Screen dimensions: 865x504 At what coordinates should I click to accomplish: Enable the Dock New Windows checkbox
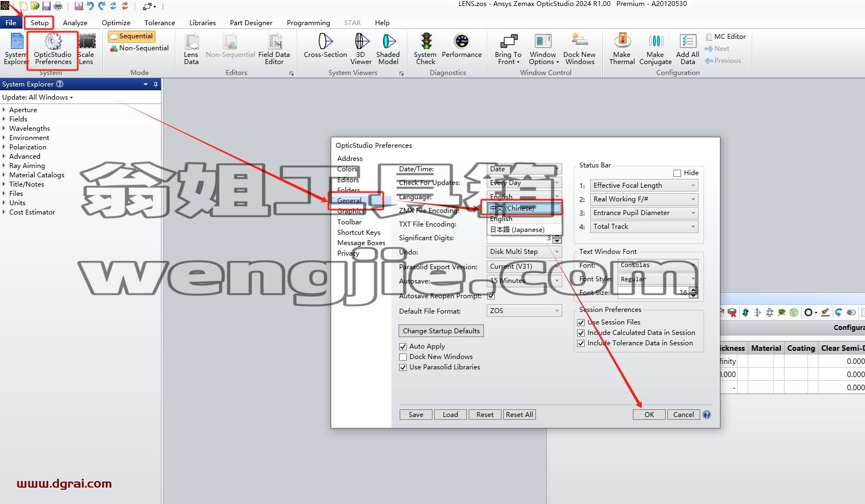click(403, 357)
